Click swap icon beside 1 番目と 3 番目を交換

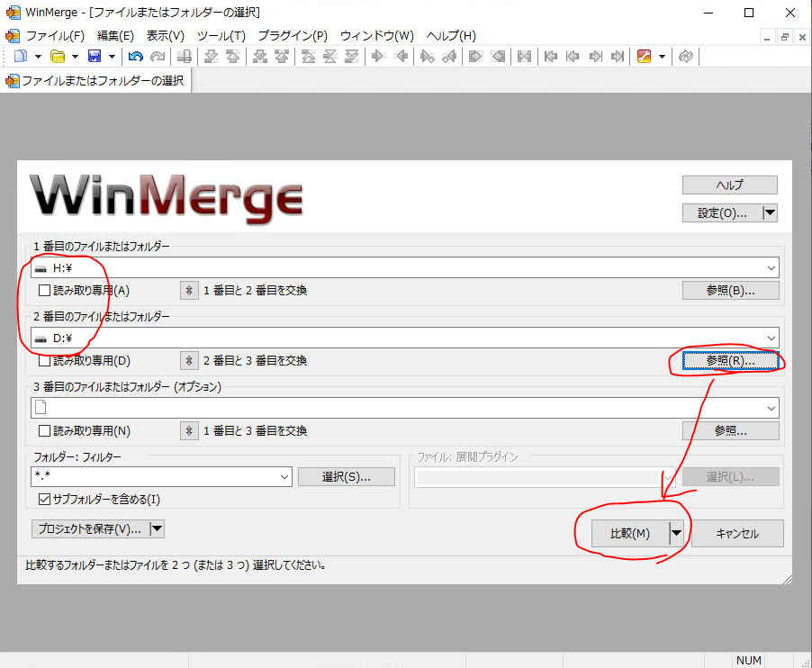(189, 431)
